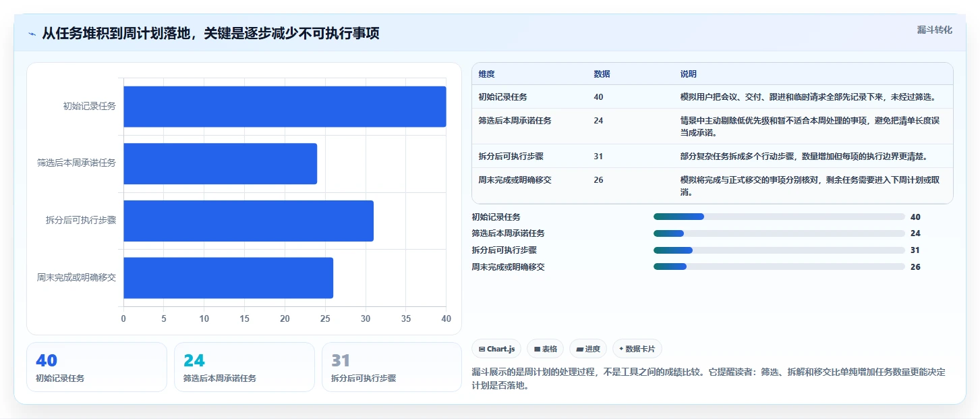This screenshot has height=419, width=980.
Task: Click the lightning icon beside the title
Action: tap(32, 34)
